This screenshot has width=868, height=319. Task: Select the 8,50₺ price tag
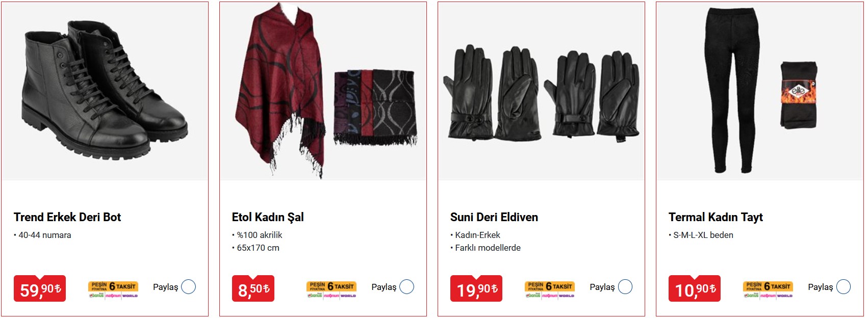(x=253, y=288)
